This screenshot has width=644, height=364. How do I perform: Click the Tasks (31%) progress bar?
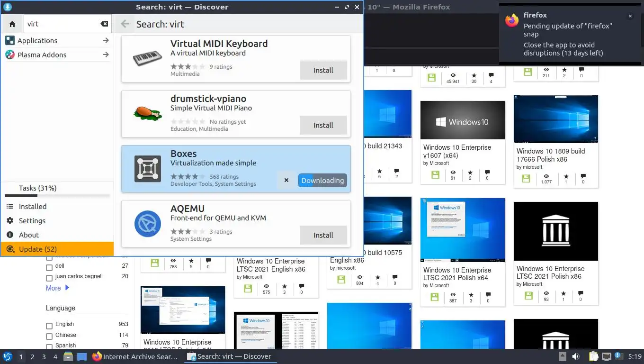coord(57,196)
